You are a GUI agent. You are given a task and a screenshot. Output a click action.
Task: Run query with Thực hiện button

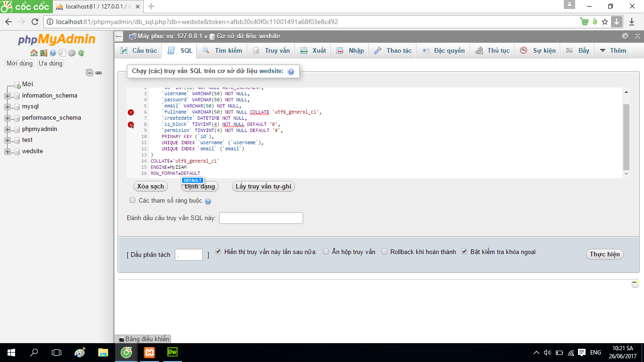point(605,255)
